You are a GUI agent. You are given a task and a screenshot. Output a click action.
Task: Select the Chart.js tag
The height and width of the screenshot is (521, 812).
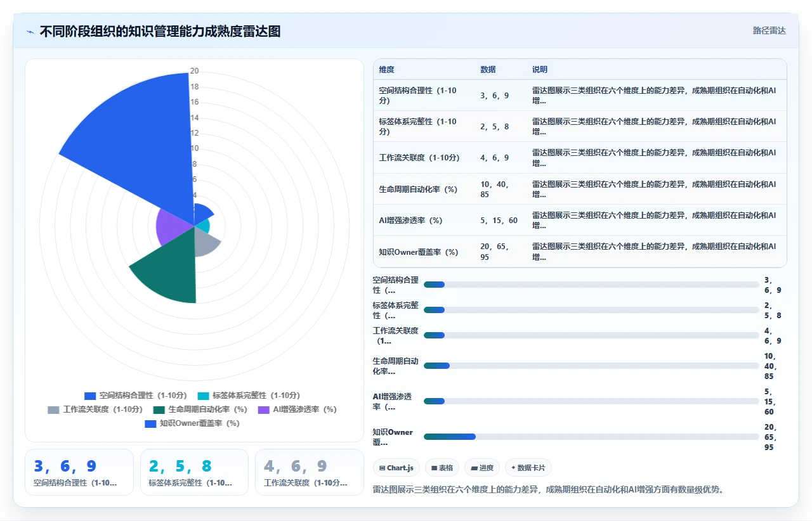pos(396,468)
